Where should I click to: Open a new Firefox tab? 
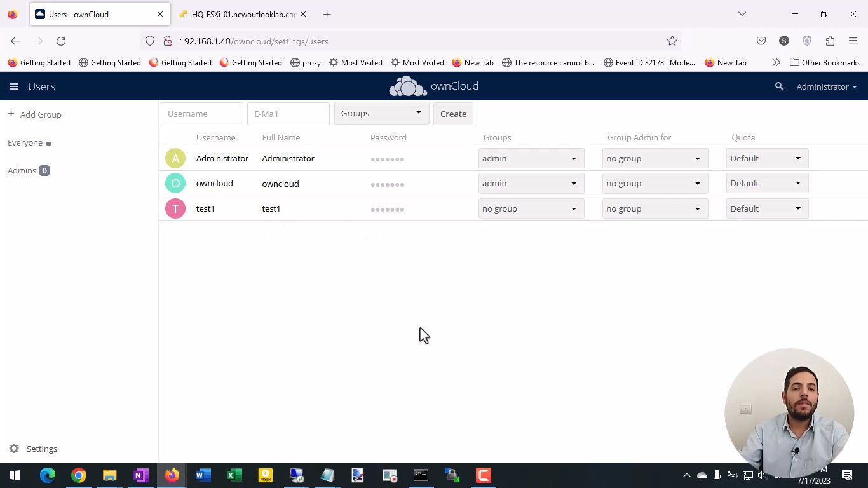coord(327,14)
